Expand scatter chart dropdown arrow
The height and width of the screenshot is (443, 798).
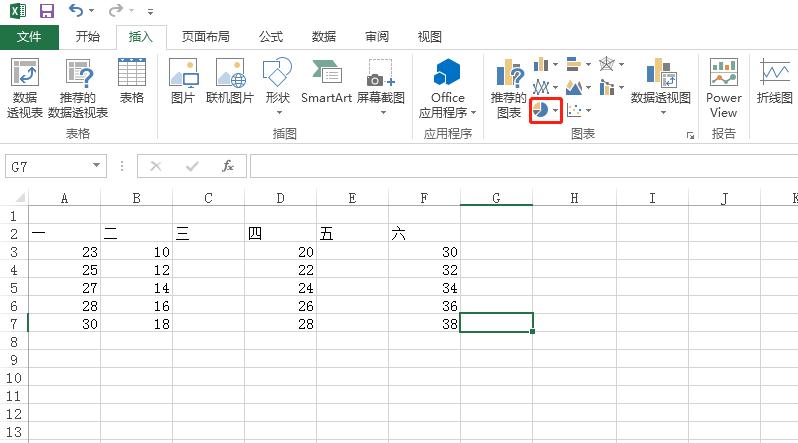point(588,110)
